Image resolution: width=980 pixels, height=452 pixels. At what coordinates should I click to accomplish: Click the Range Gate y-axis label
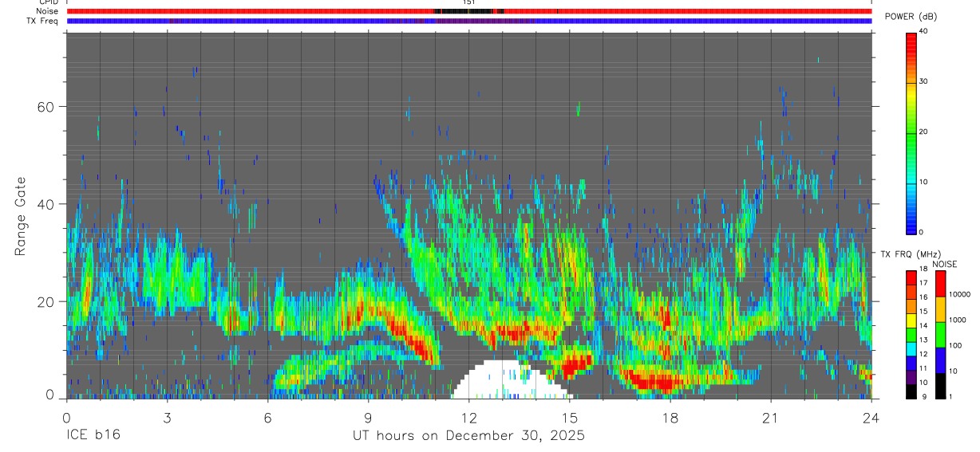point(22,216)
